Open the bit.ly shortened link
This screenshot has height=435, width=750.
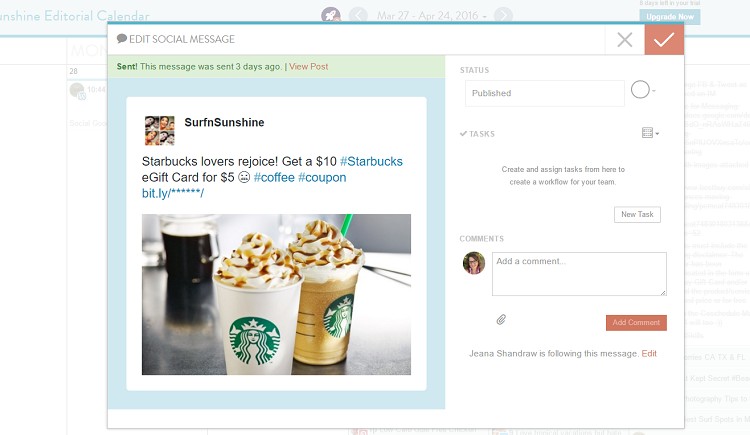point(173,193)
